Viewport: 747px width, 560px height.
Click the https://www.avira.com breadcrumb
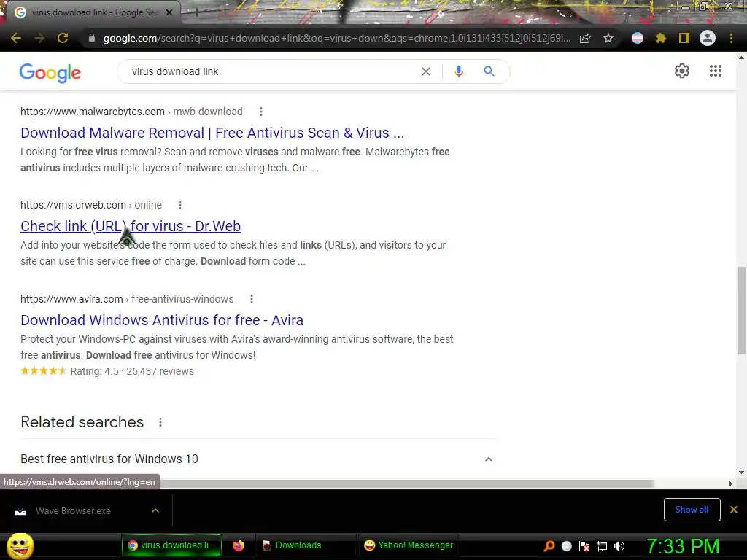tap(71, 299)
